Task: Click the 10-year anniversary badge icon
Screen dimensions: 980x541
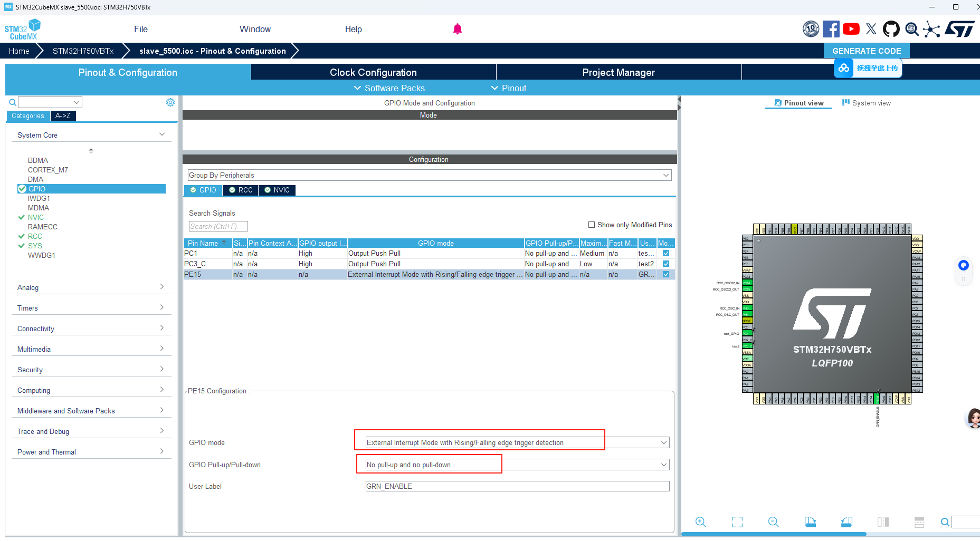Action: coord(811,29)
